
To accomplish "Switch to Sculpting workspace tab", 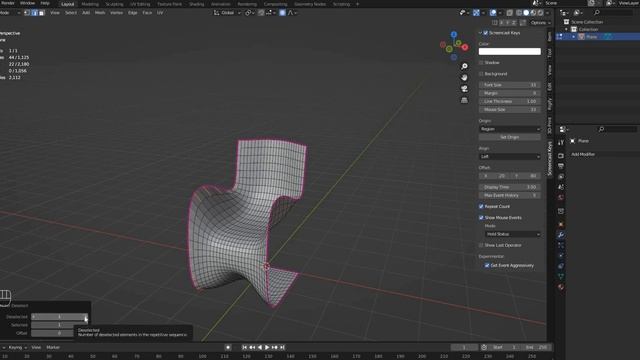I will [114, 4].
